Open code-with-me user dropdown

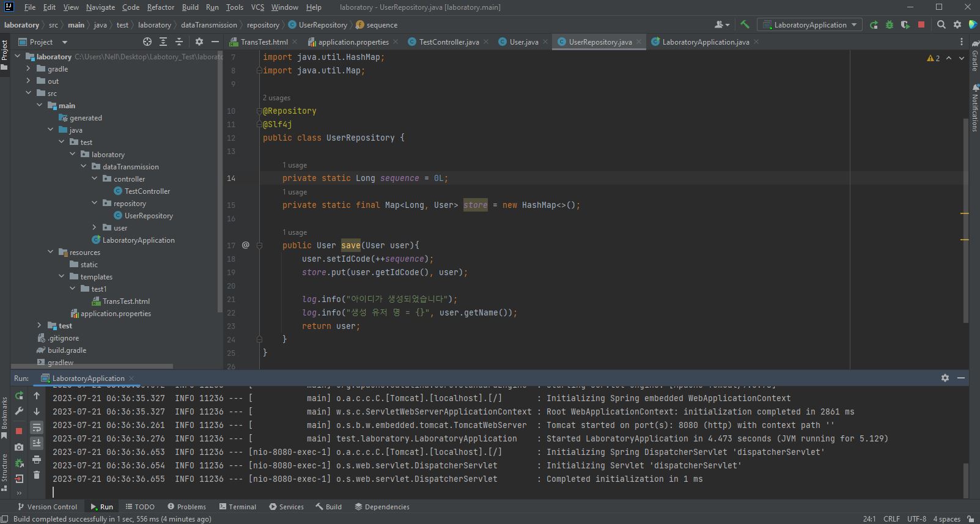click(x=722, y=24)
